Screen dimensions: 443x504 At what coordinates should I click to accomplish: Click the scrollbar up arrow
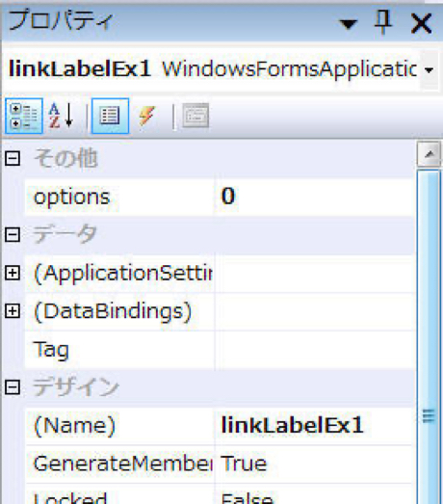(429, 154)
